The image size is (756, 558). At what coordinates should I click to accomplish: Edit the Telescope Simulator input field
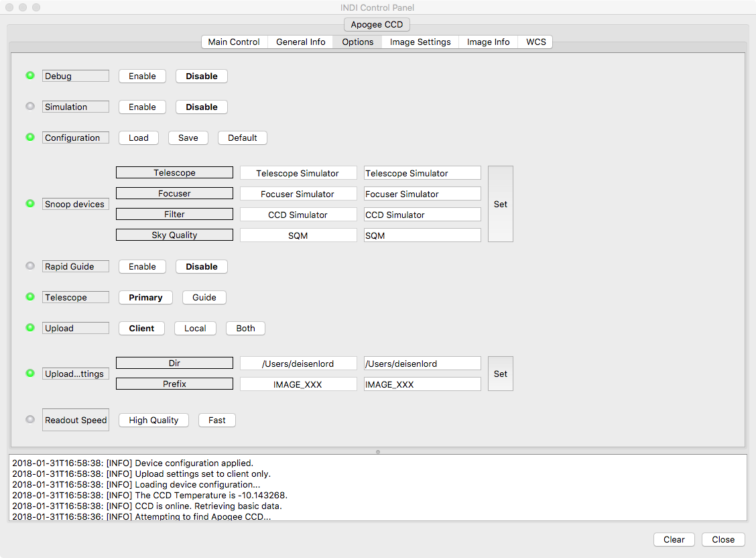422,173
